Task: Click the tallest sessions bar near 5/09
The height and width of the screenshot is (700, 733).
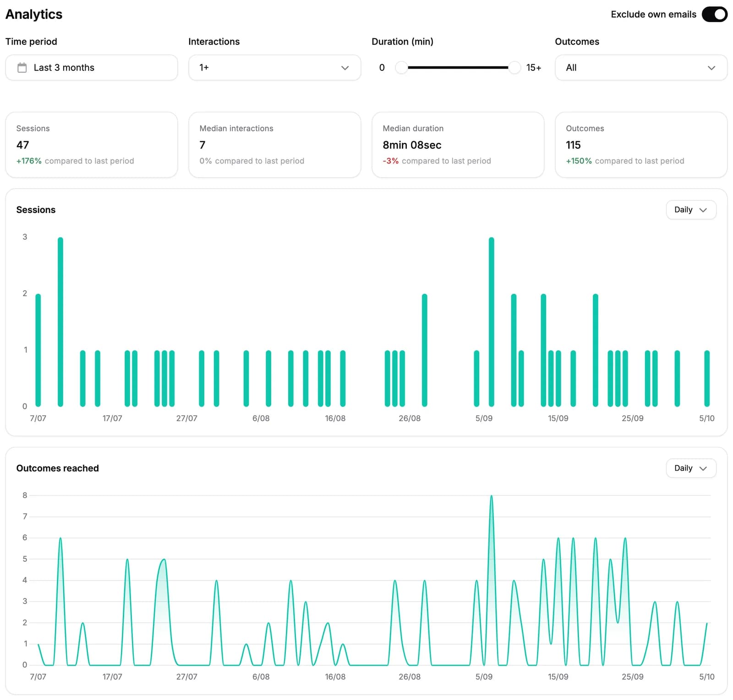Action: pyautogui.click(x=491, y=322)
